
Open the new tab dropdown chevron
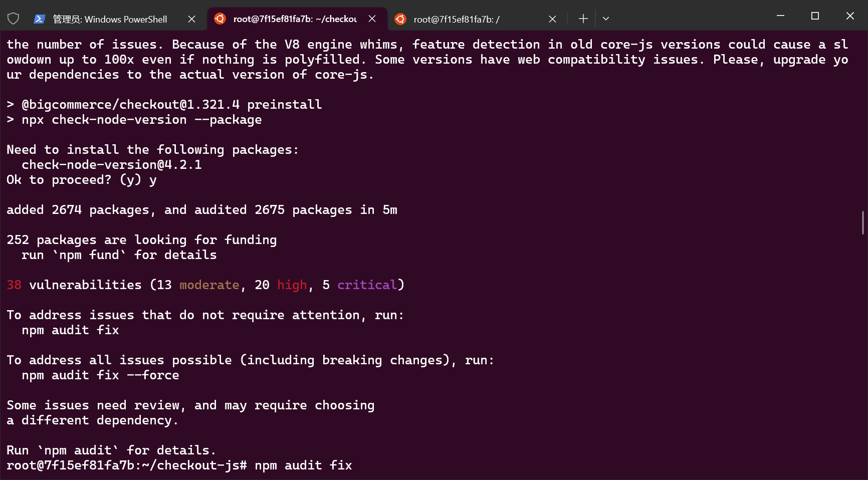pos(606,19)
